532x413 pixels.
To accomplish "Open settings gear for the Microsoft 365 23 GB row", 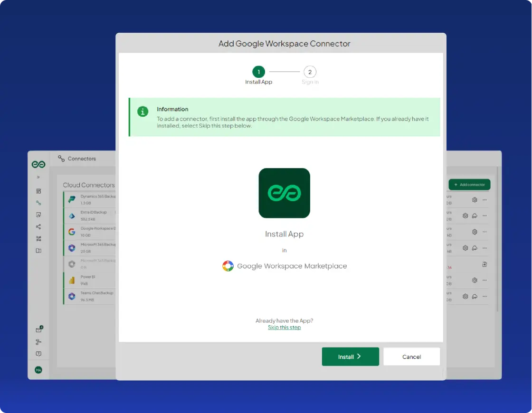I will 465,248.
